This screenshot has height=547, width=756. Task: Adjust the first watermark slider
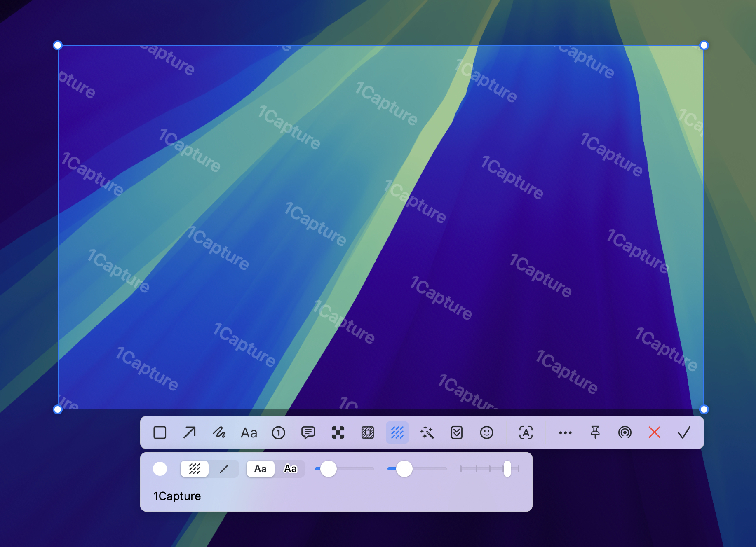click(x=328, y=469)
